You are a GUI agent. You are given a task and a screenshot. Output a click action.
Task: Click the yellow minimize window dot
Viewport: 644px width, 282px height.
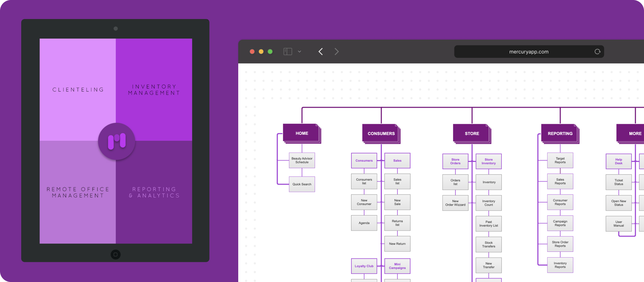pyautogui.click(x=261, y=52)
